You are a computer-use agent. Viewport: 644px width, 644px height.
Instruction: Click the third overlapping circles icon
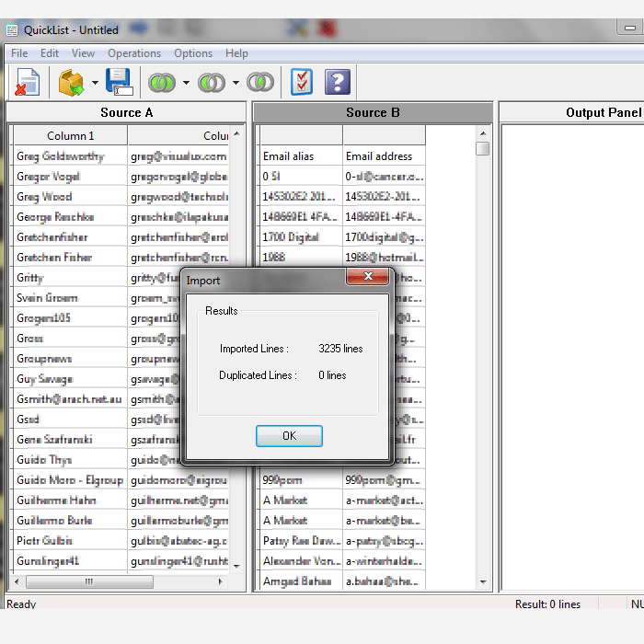tap(260, 82)
